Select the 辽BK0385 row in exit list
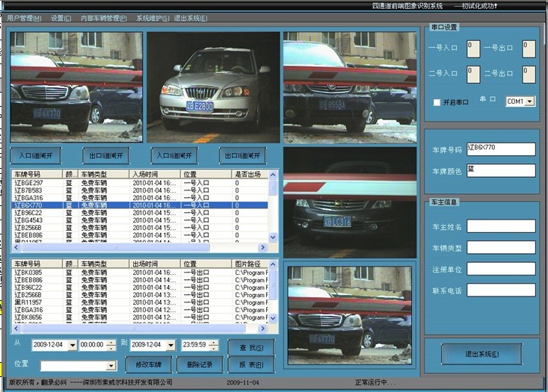 [30, 273]
